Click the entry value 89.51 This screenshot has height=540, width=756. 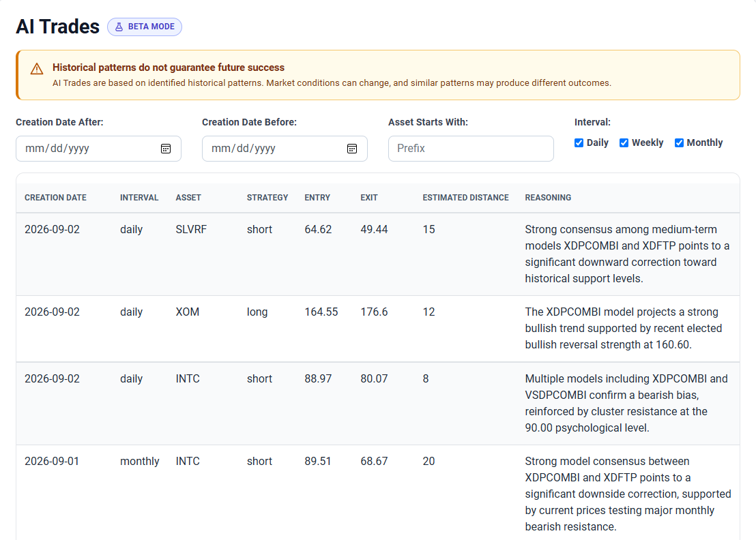318,462
